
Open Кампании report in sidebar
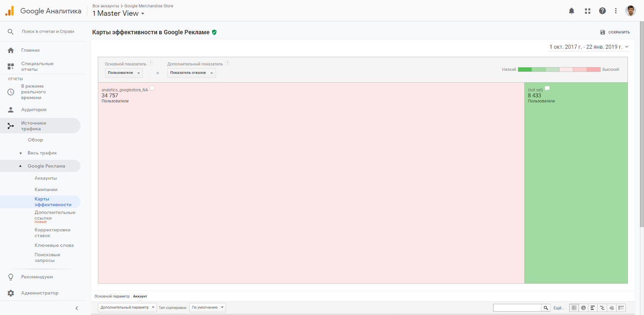tap(46, 189)
